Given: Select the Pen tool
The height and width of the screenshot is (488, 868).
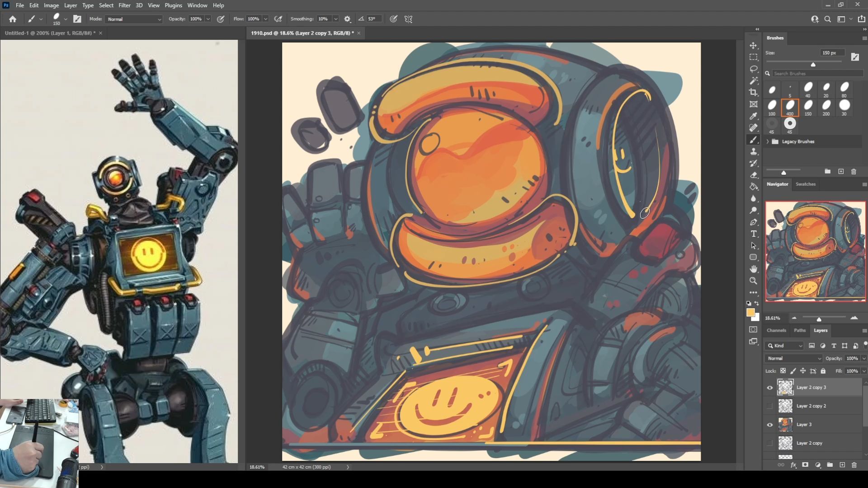Looking at the screenshot, I should 753,222.
